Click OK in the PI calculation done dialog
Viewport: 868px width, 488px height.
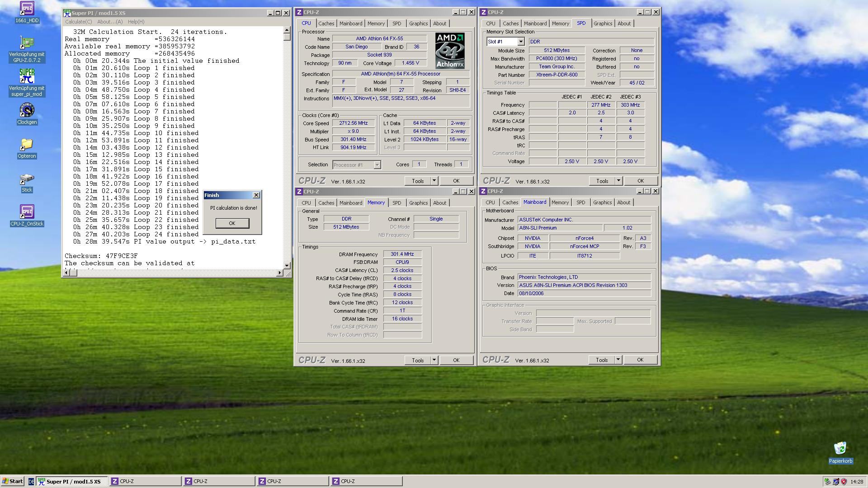tap(232, 223)
